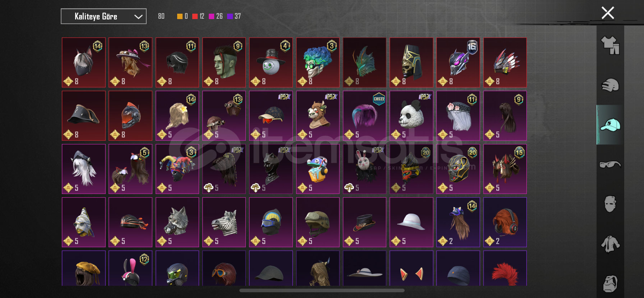Select the white bucket hat item
644x298 pixels.
pyautogui.click(x=411, y=222)
